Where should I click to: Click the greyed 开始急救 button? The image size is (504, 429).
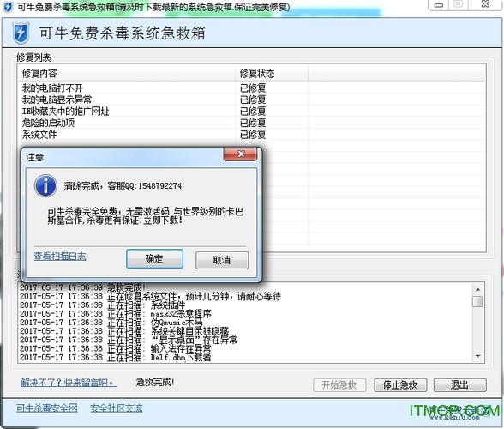(339, 384)
